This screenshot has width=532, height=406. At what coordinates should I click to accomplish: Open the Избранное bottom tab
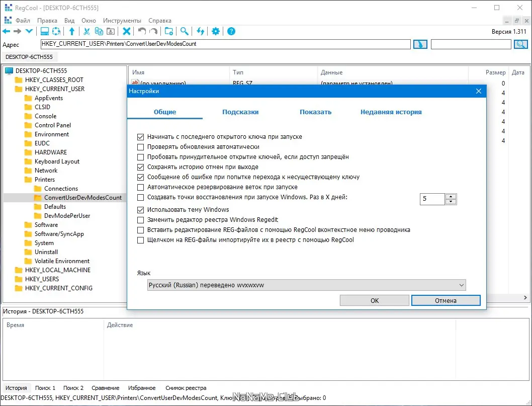tap(142, 388)
